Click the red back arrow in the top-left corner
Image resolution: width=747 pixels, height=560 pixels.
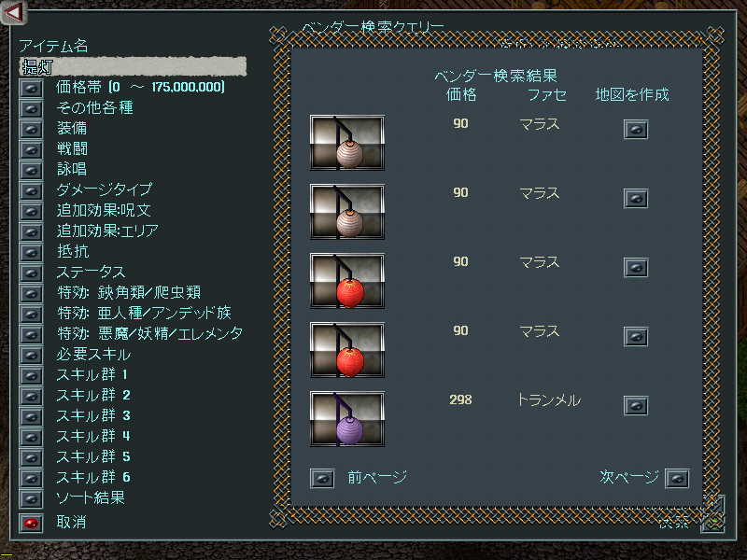pos(14,12)
